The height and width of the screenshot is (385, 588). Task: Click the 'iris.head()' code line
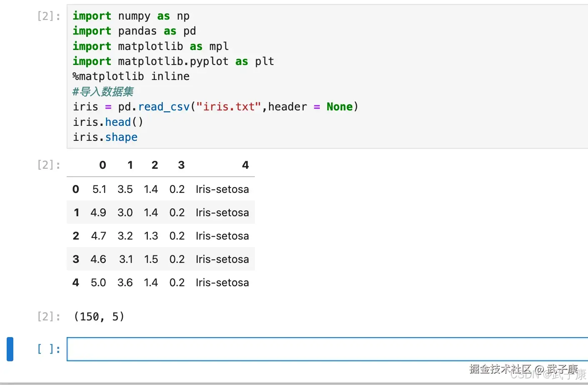pyautogui.click(x=108, y=122)
